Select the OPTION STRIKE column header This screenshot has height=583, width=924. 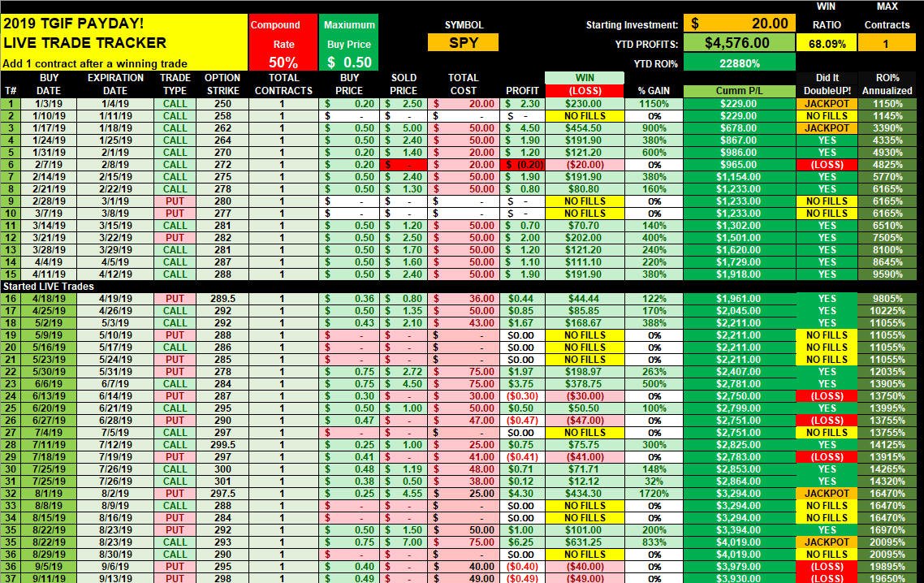coord(222,84)
